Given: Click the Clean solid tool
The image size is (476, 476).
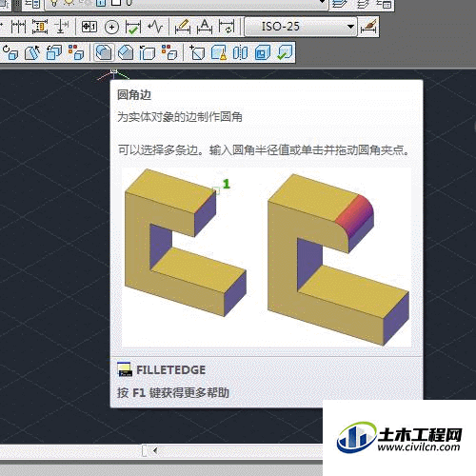Looking at the screenshot, I should pos(219,52).
